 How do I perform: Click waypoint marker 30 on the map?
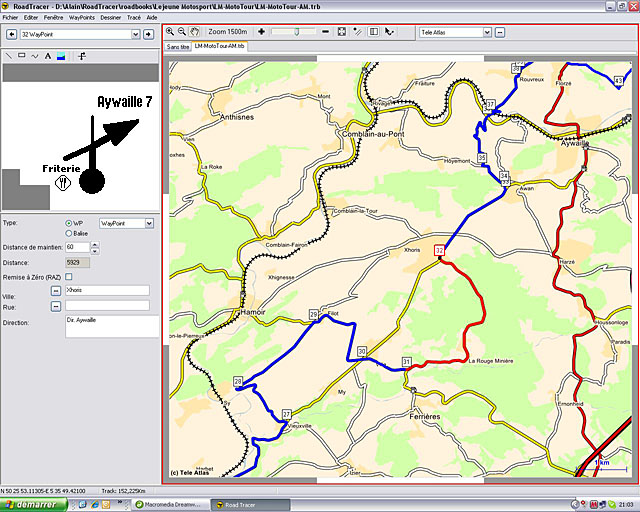(x=362, y=351)
